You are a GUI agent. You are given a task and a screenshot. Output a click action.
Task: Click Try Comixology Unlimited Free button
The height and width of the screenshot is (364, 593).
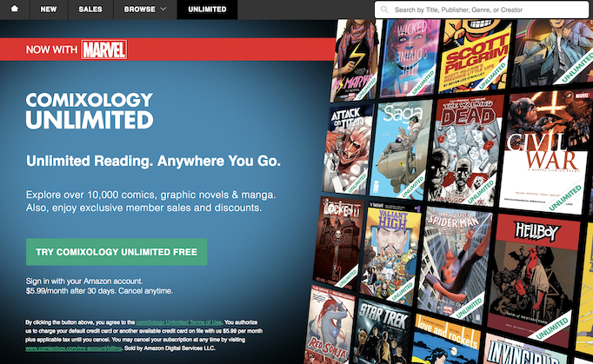point(117,252)
